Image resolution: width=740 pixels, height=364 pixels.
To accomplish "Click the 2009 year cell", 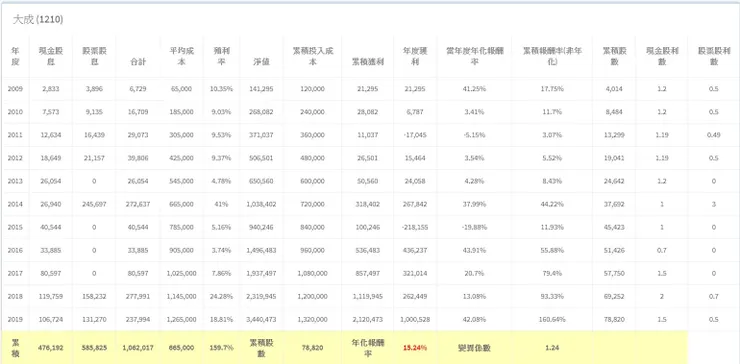I will [16, 89].
